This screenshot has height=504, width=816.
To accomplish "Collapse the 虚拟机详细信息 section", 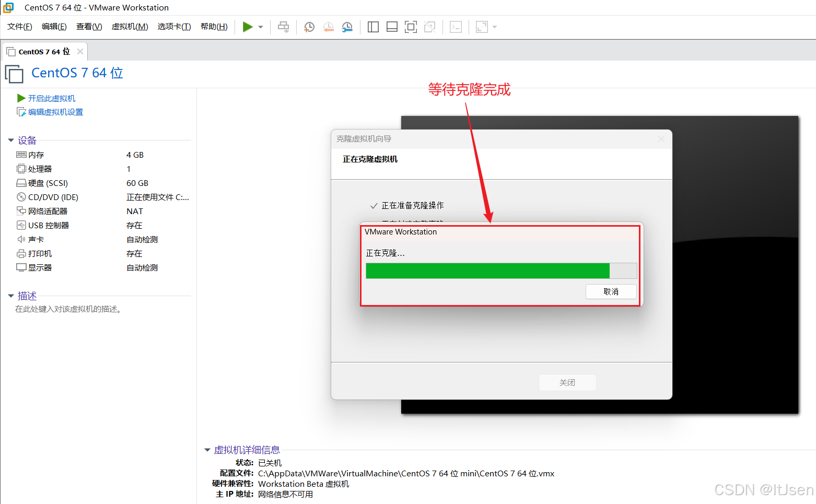I will point(207,450).
